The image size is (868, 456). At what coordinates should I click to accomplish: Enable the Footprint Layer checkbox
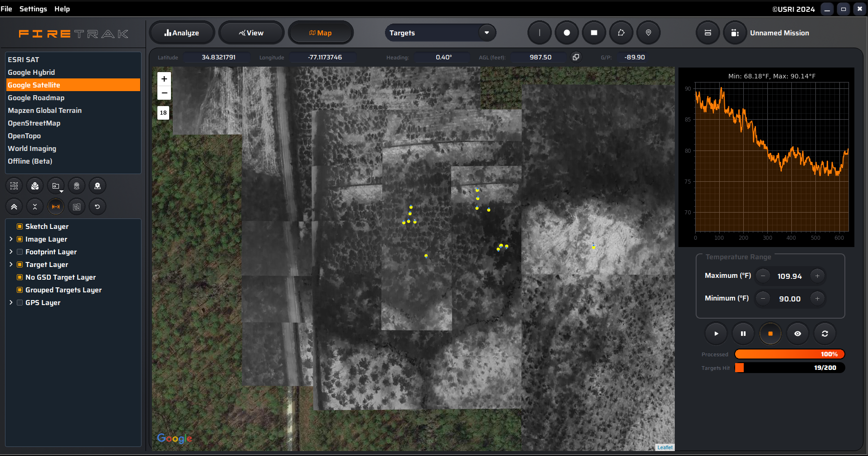point(20,252)
